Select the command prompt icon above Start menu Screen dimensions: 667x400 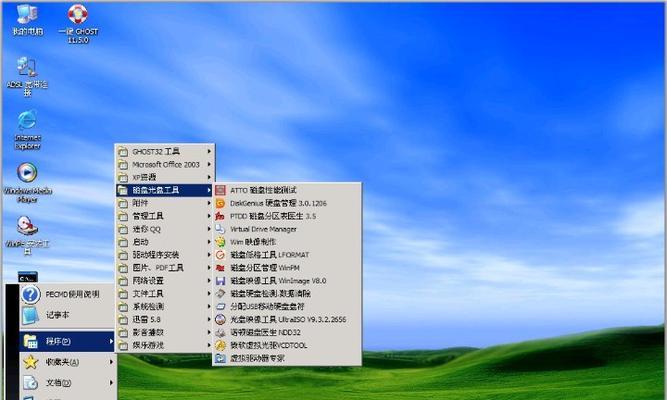click(x=28, y=277)
